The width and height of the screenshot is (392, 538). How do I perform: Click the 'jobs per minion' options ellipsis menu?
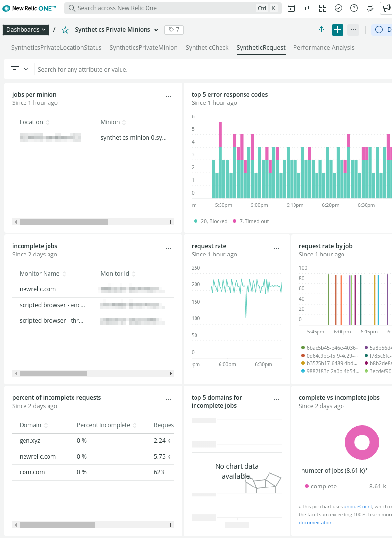tap(169, 96)
